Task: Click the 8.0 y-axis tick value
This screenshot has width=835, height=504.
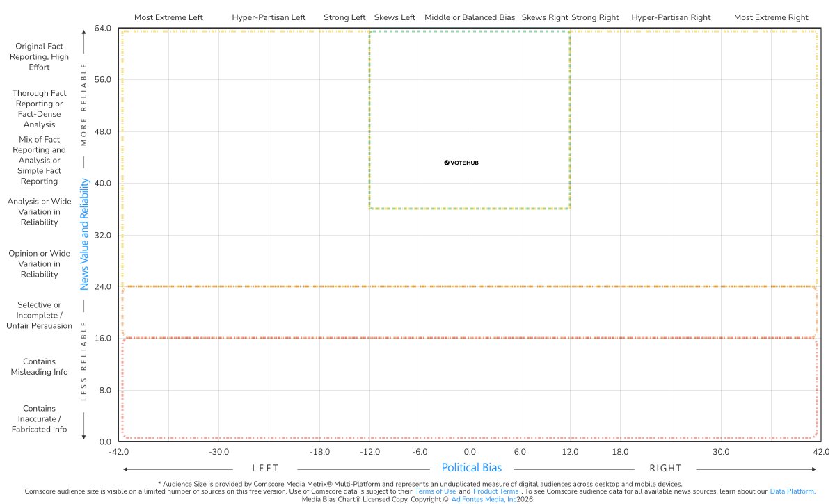Action: (x=105, y=390)
